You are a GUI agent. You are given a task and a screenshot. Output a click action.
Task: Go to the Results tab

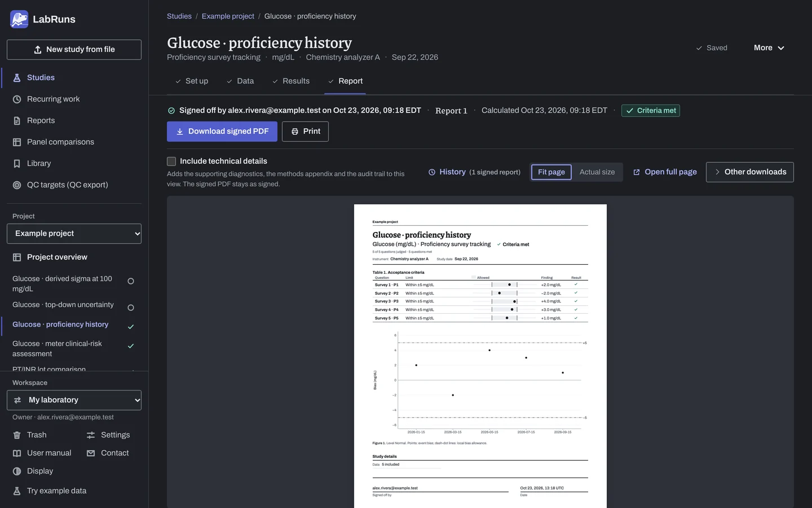click(x=291, y=81)
